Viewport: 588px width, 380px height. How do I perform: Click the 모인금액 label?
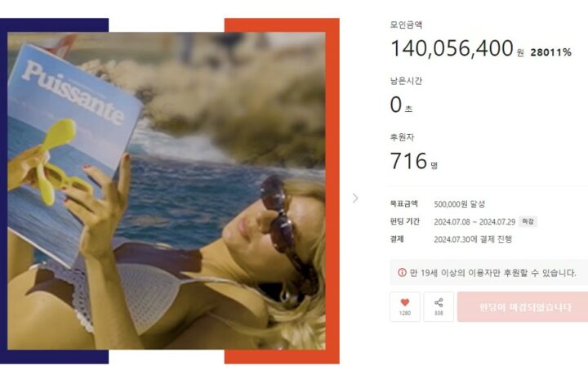coord(406,25)
